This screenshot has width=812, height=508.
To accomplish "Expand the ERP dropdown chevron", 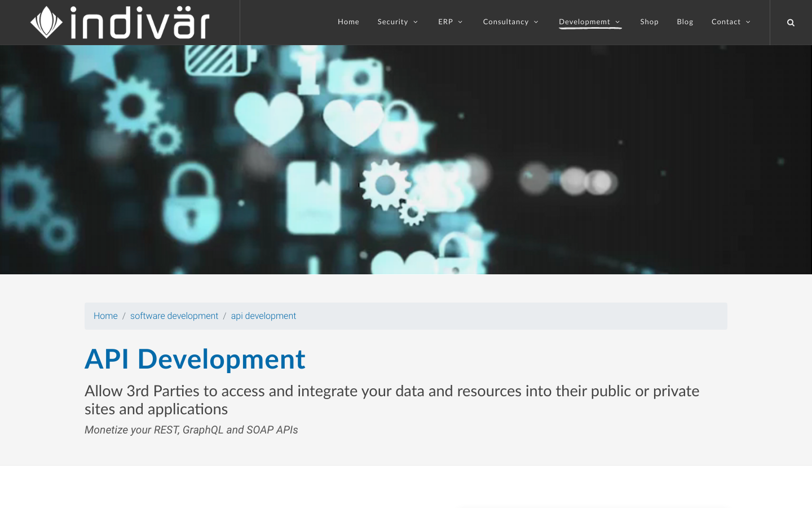I will [460, 22].
